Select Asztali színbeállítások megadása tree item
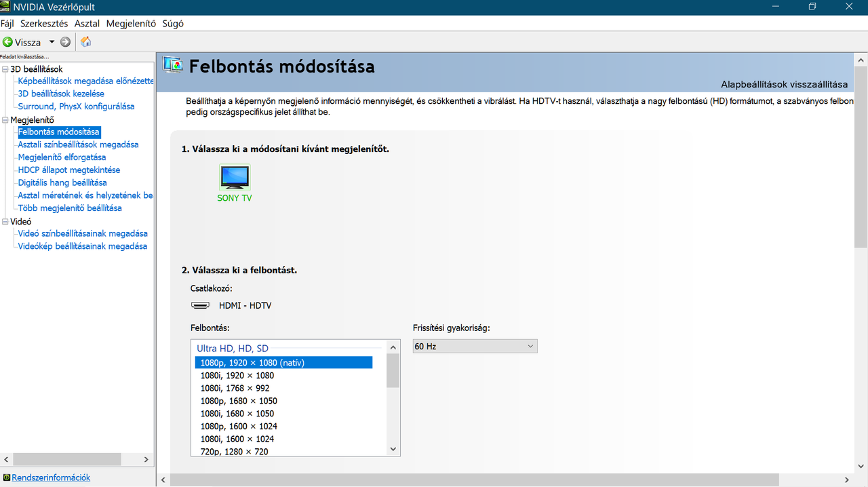The image size is (868, 487). click(x=78, y=144)
